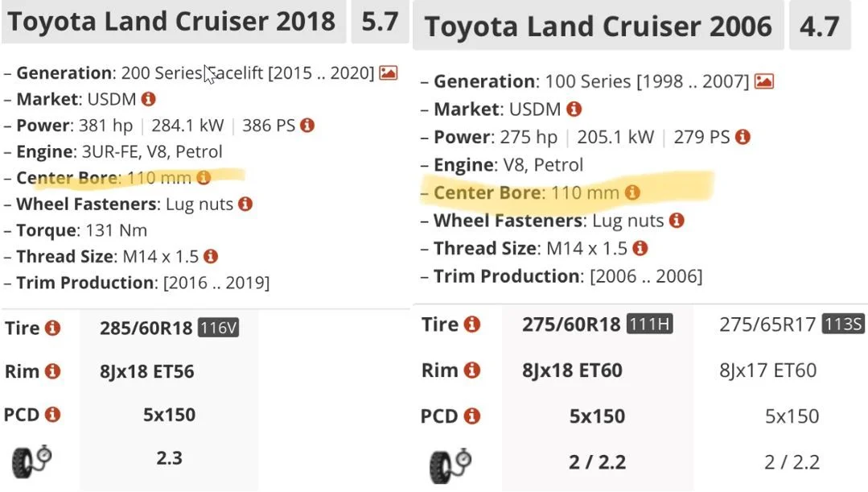Click the 275/65R17 tire size
This screenshot has width=868, height=492.
(x=767, y=325)
